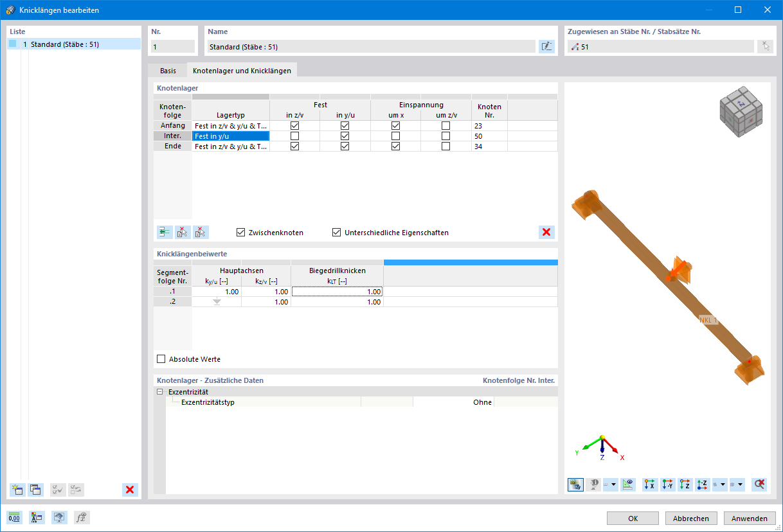
Task: Click the edit name icon beside the Name field
Action: [546, 46]
